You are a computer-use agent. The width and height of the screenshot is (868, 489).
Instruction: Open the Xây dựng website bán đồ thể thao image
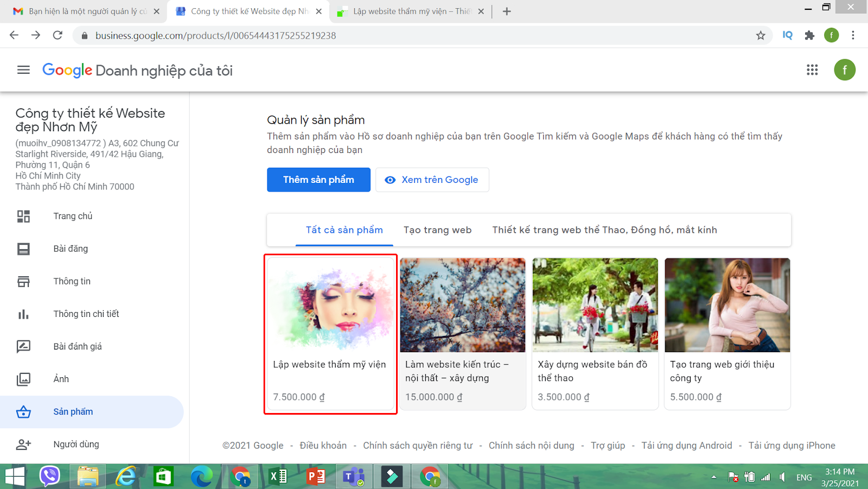click(x=595, y=306)
